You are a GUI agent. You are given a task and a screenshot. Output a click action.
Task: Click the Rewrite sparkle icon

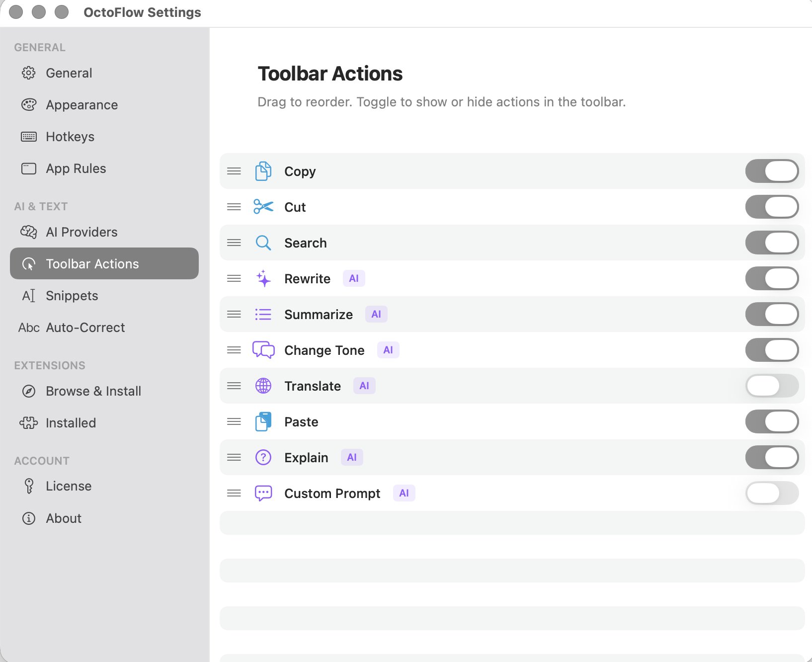263,278
